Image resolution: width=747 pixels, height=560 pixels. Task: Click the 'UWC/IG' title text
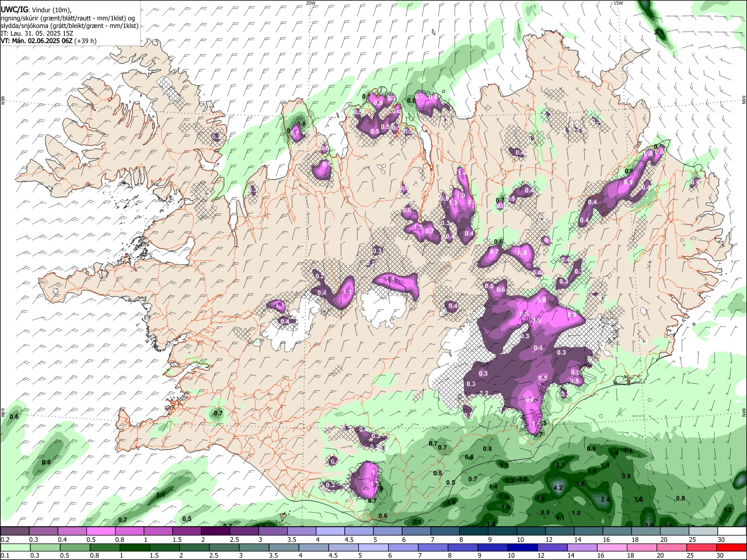tap(14, 9)
